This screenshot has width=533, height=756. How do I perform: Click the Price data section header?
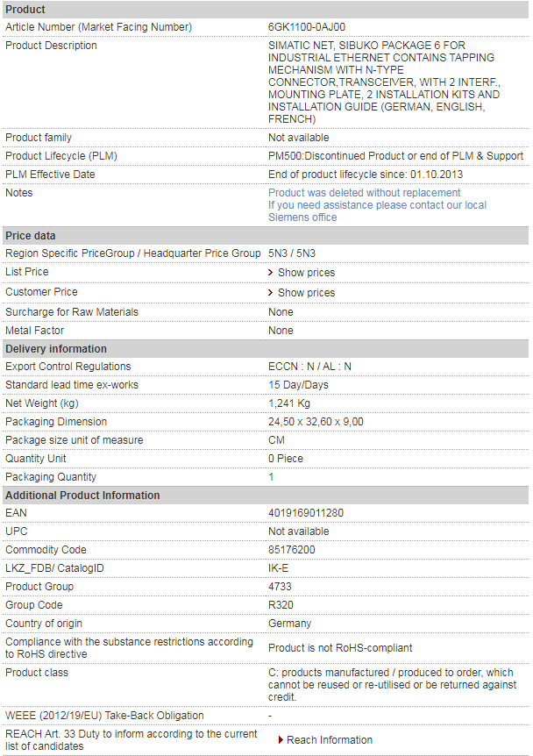coord(31,236)
